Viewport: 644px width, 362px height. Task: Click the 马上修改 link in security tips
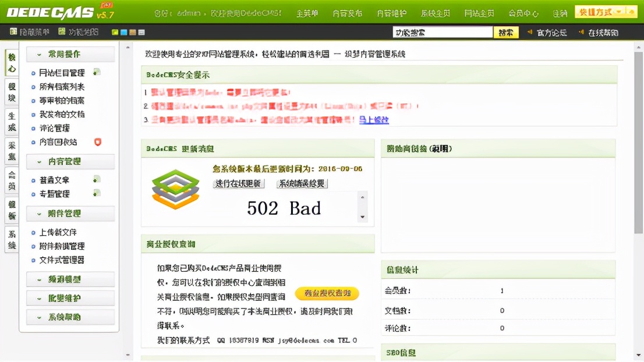point(374,120)
